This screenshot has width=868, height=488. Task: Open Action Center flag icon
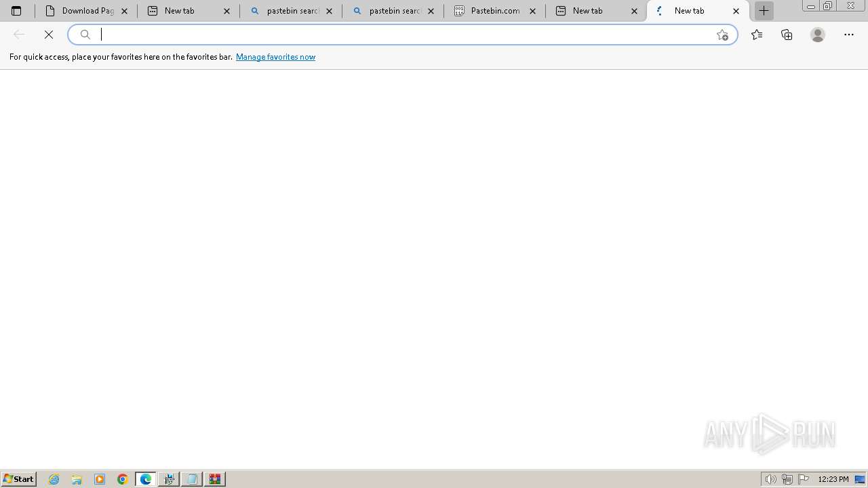[x=804, y=479]
